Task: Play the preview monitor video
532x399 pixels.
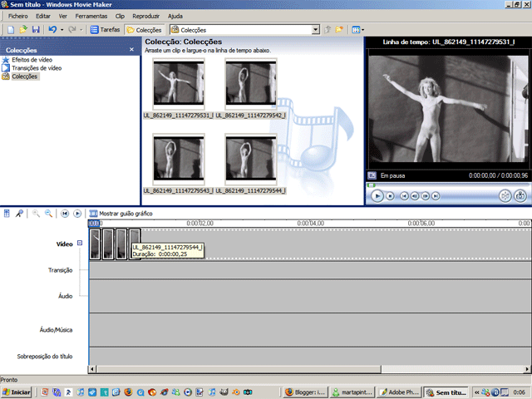Action: tap(377, 196)
